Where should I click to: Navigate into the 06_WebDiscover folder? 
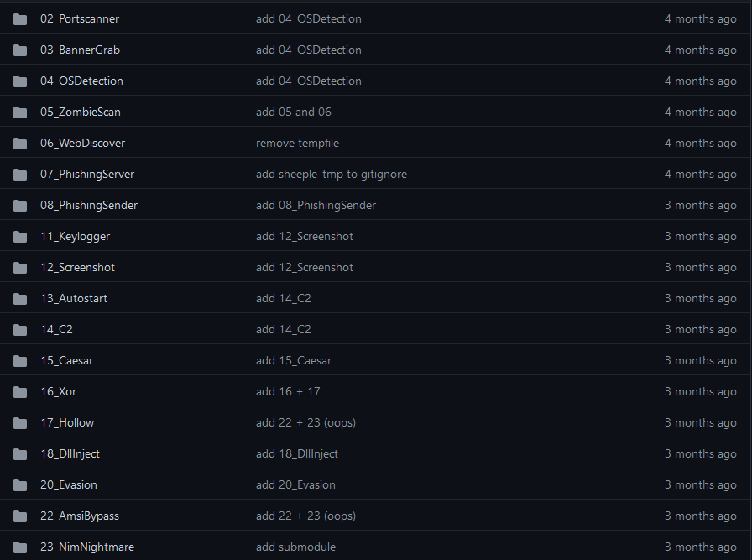tap(82, 143)
